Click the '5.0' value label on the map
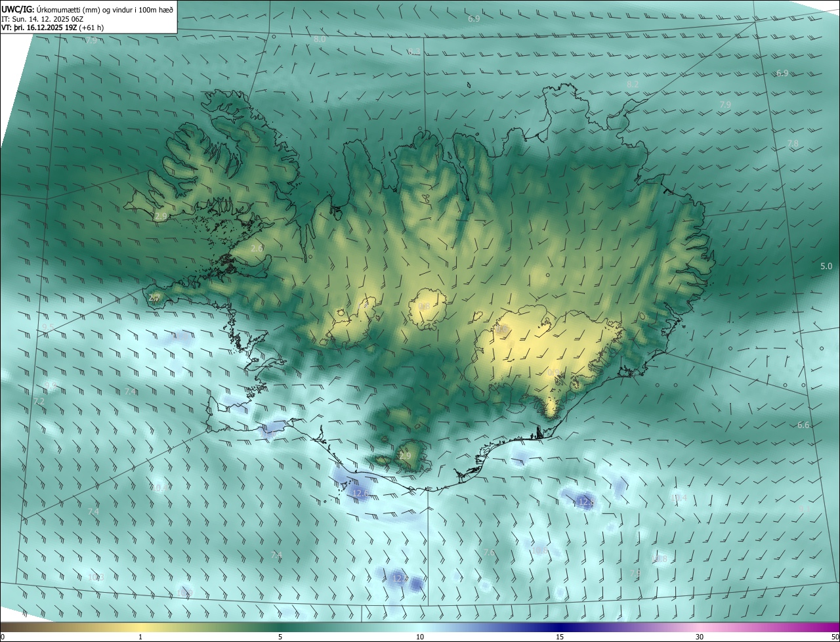840x642 pixels. pyautogui.click(x=826, y=267)
